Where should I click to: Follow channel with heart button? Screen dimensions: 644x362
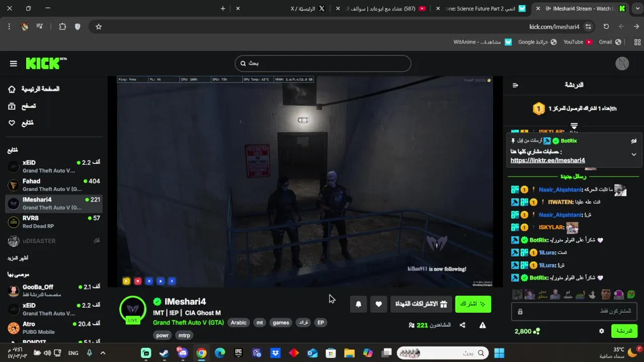click(x=379, y=304)
